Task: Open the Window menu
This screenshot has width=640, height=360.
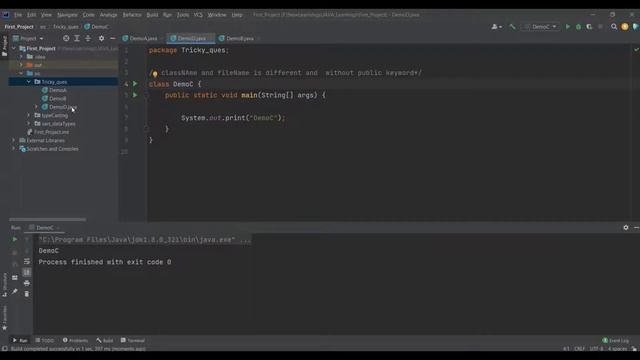Action: [217, 15]
